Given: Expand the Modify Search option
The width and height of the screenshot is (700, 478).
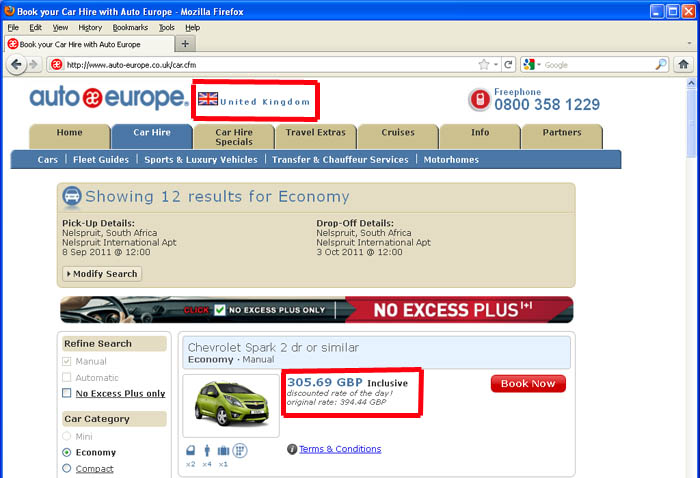Looking at the screenshot, I should click(x=102, y=274).
